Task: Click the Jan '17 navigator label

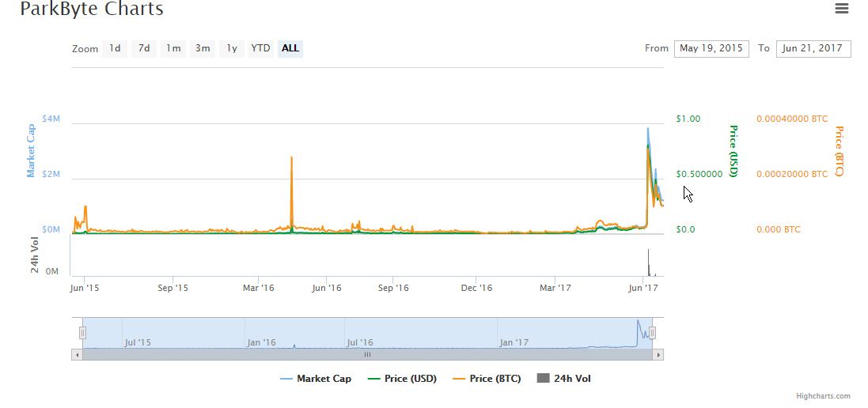Action: (514, 342)
